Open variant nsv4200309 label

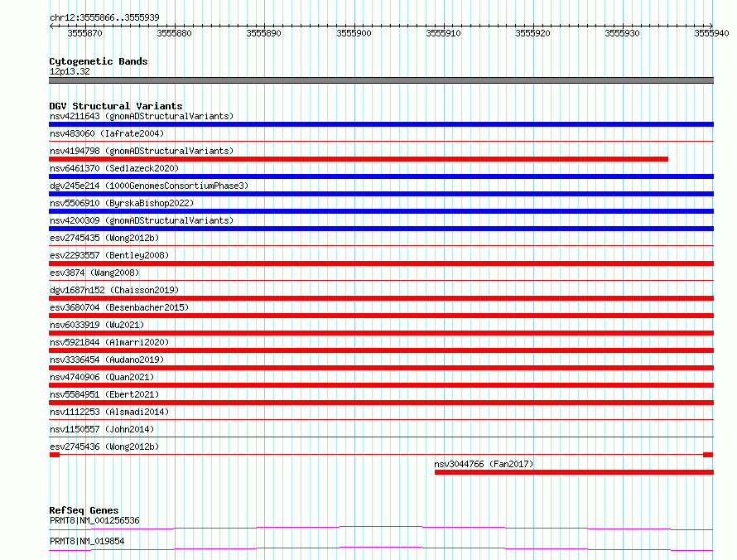click(142, 220)
